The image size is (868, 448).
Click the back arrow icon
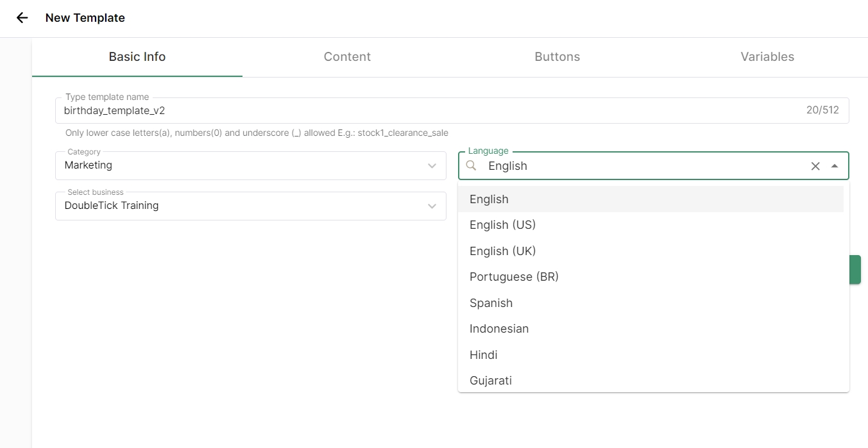(x=22, y=18)
